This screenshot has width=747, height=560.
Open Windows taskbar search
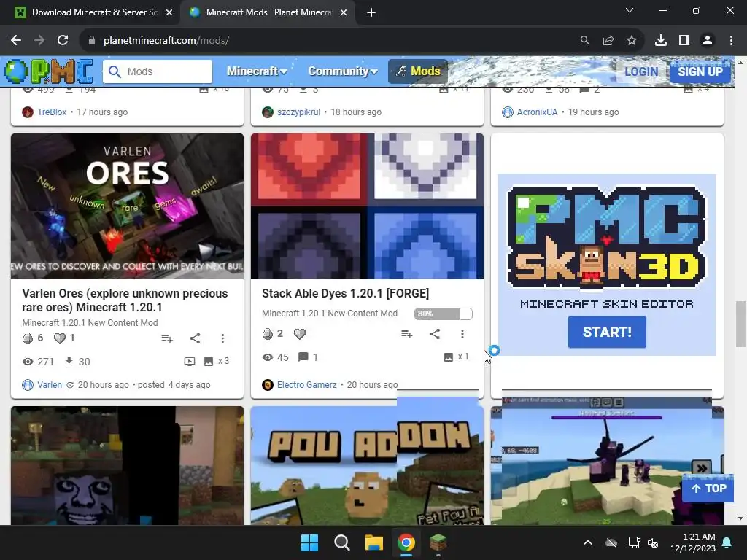341,542
